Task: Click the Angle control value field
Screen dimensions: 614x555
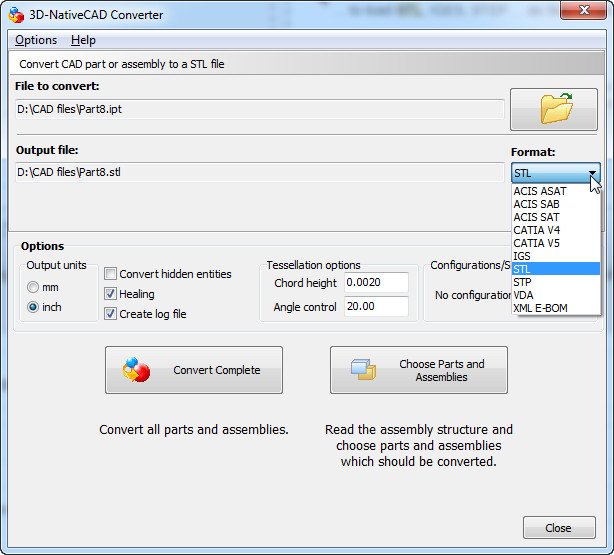Action: [x=376, y=306]
